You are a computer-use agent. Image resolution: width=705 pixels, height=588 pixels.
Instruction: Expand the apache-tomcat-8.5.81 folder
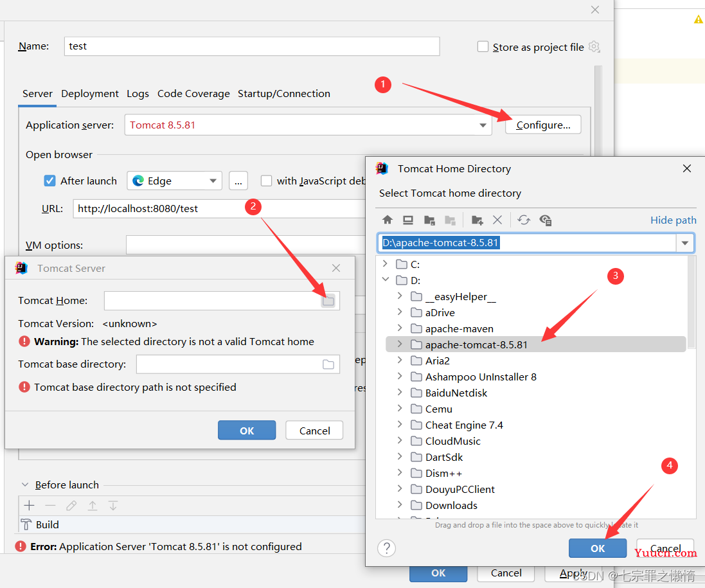[400, 344]
